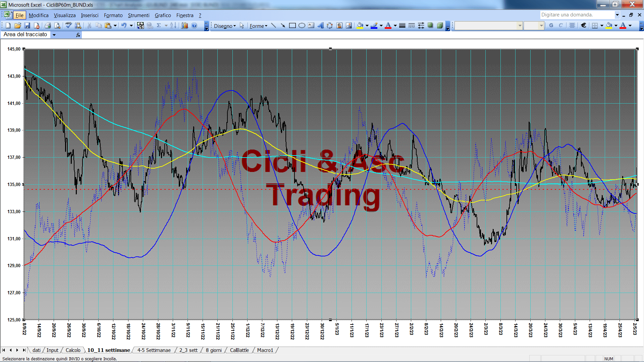
Task: Open the Visualizza menu
Action: tap(65, 15)
